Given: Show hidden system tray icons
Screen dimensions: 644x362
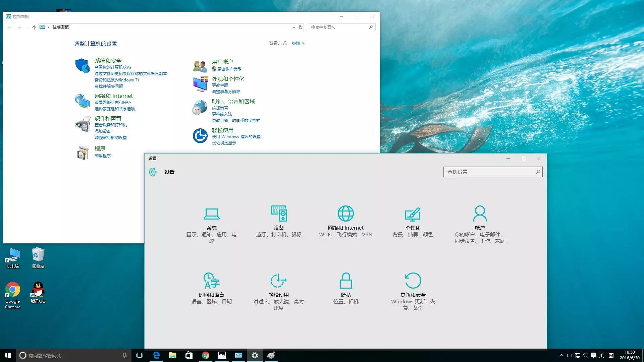Looking at the screenshot, I should (x=561, y=355).
